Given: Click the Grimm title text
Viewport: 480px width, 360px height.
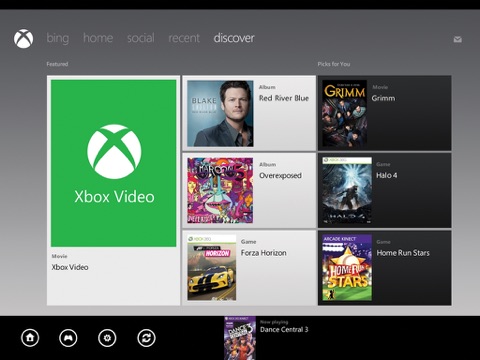Looking at the screenshot, I should (x=383, y=98).
